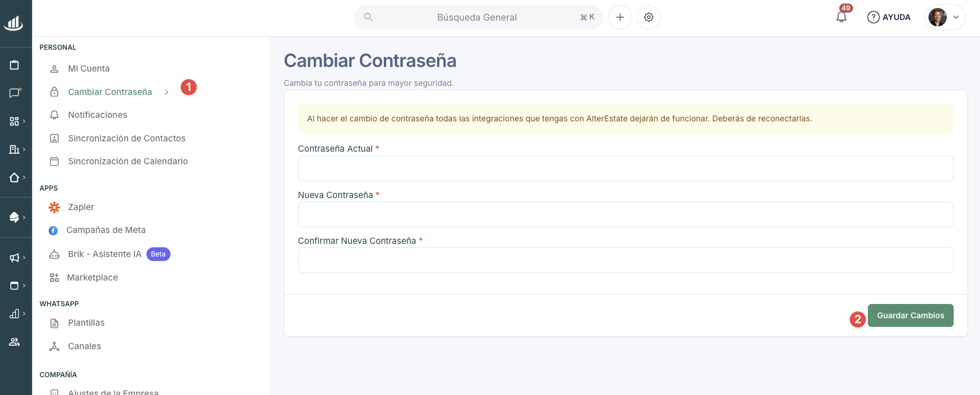Focus the Búsqueda General search field
The height and width of the screenshot is (395, 980).
click(x=479, y=17)
